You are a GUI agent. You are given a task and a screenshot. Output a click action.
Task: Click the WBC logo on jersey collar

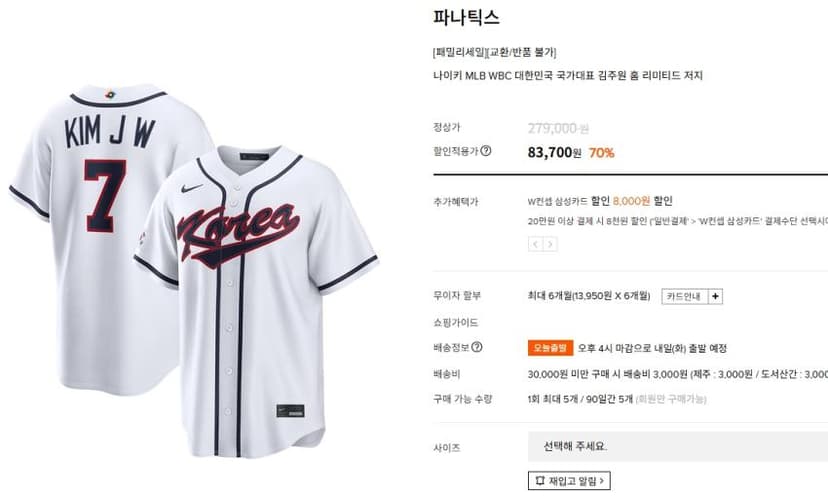click(x=110, y=95)
